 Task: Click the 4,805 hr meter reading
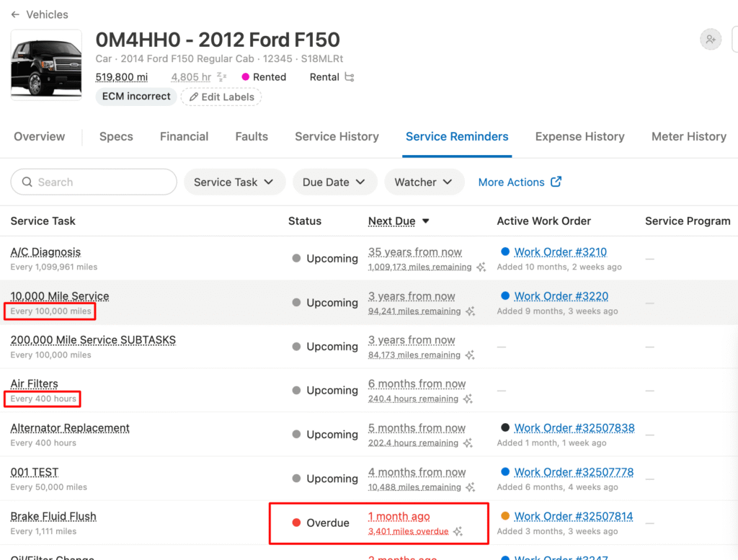point(191,76)
